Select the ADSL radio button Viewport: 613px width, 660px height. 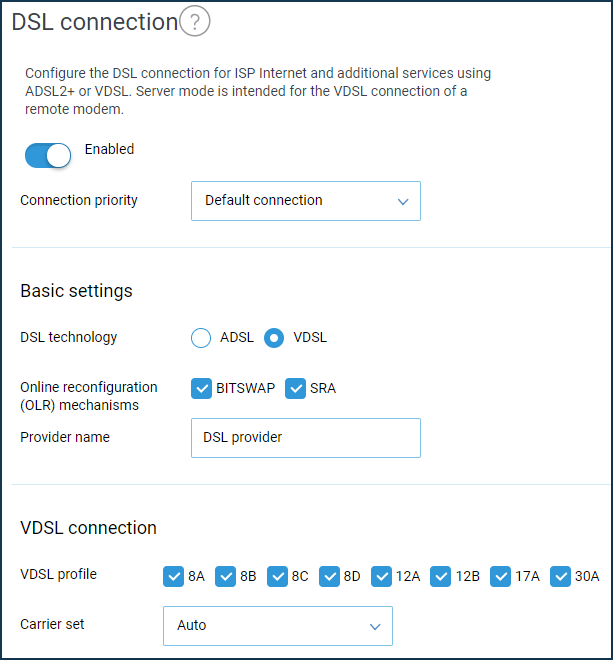pos(201,338)
